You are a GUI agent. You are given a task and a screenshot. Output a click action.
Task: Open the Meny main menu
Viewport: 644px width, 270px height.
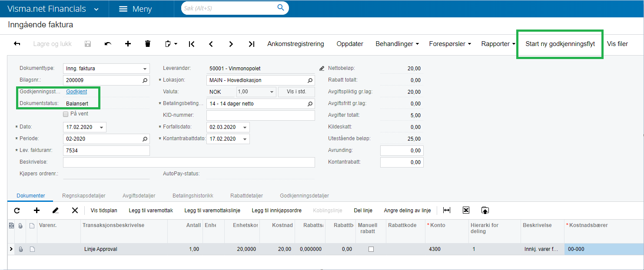(x=135, y=9)
